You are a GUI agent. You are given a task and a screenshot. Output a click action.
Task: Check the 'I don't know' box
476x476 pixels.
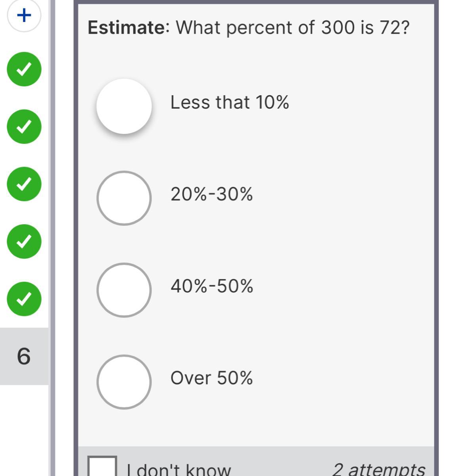tap(102, 466)
